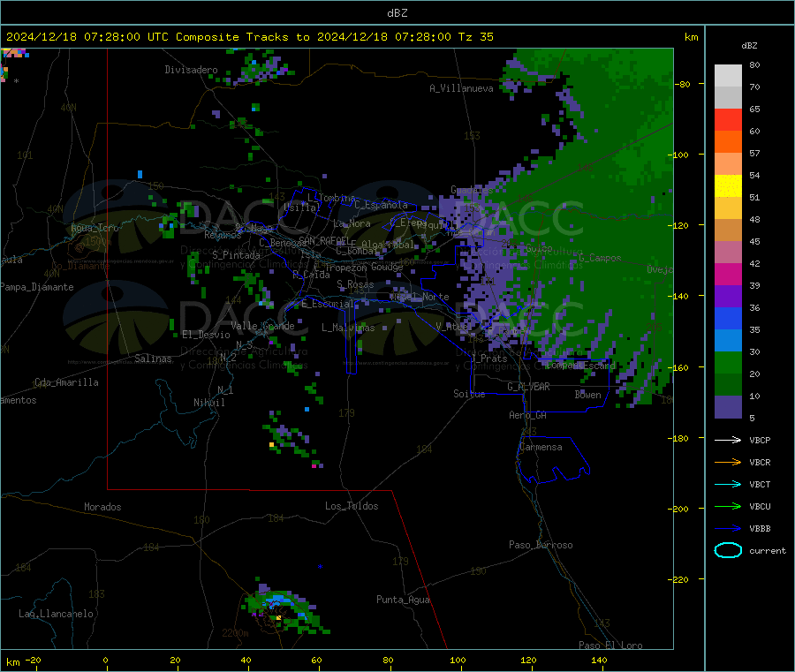795x672 pixels.
Task: Select the blue 36 dBZ color swatch
Action: [728, 318]
